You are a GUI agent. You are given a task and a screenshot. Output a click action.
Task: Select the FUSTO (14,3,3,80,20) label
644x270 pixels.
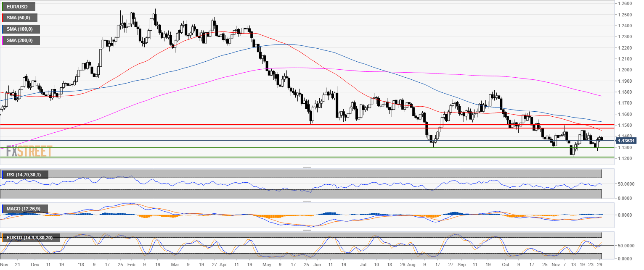coord(30,238)
